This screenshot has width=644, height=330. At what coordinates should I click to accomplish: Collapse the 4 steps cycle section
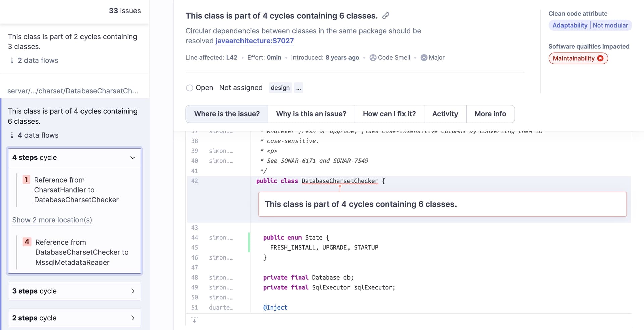[132, 158]
